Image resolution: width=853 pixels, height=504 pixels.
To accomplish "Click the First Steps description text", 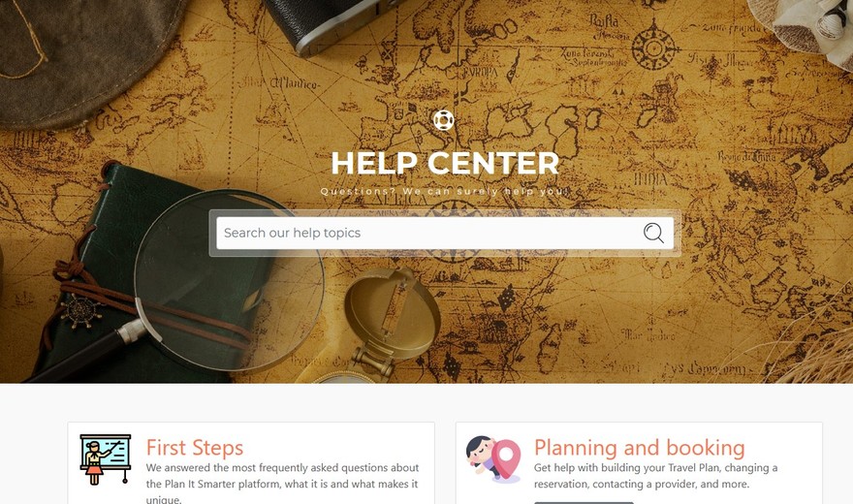I will (282, 484).
